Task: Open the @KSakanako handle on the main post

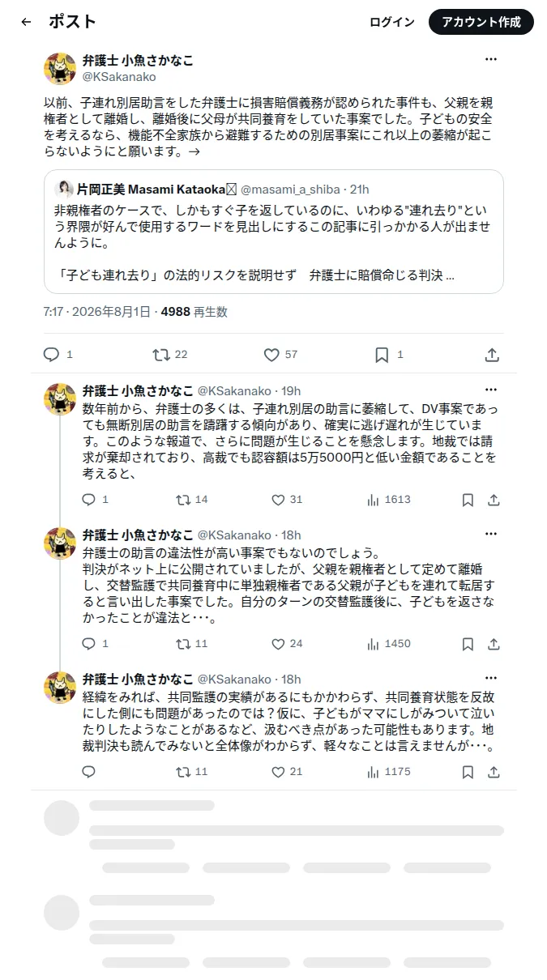Action: (119, 77)
